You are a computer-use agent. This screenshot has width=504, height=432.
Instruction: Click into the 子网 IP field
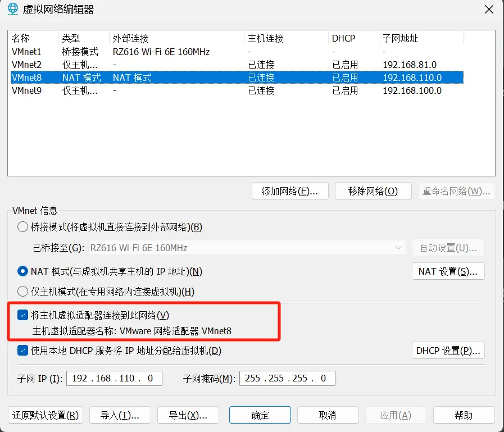(x=114, y=378)
